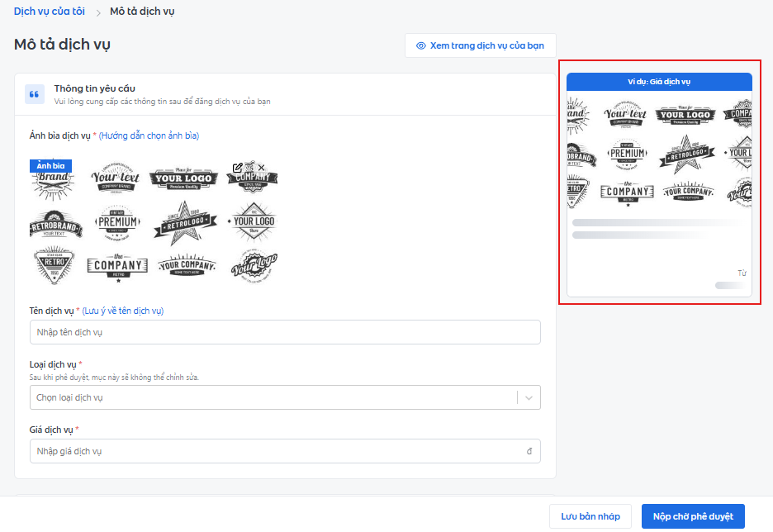This screenshot has height=532, width=773.
Task: Open the Chọn loại dịch vụ combo box
Action: click(273, 397)
